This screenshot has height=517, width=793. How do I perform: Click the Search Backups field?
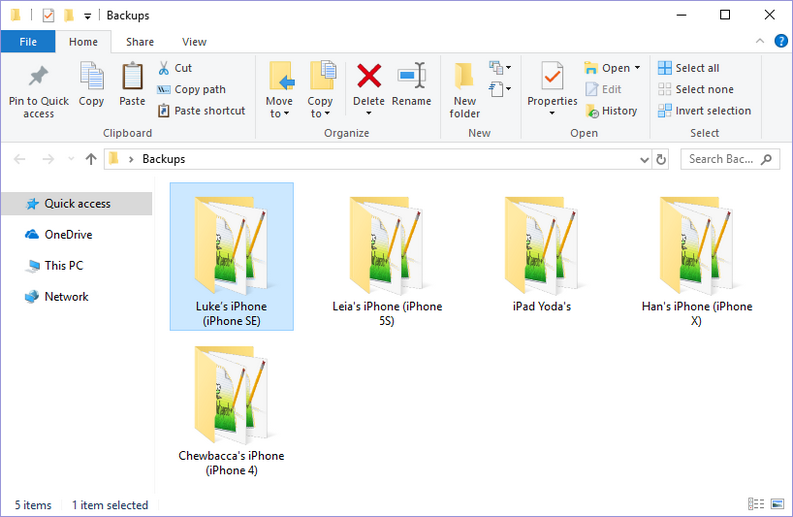click(730, 159)
